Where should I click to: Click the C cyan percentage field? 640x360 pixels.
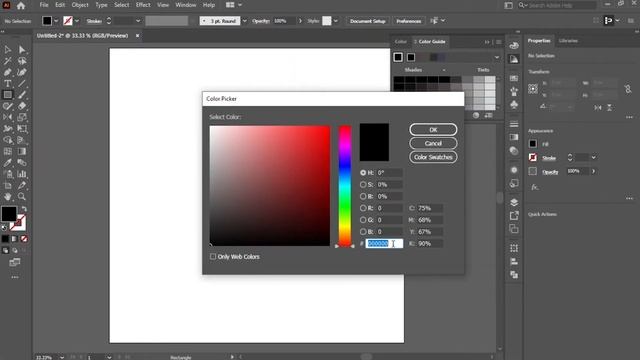tap(429, 208)
